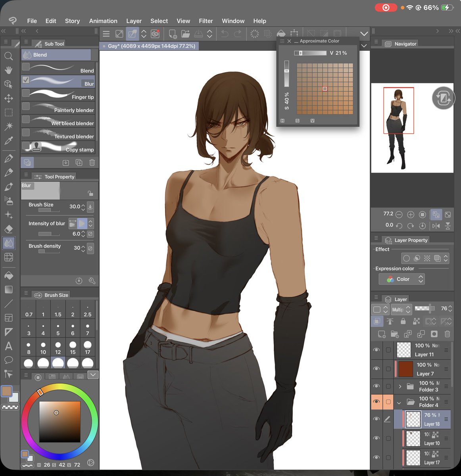The image size is (461, 476).
Task: Select the Eraser tool
Action: pos(8,229)
